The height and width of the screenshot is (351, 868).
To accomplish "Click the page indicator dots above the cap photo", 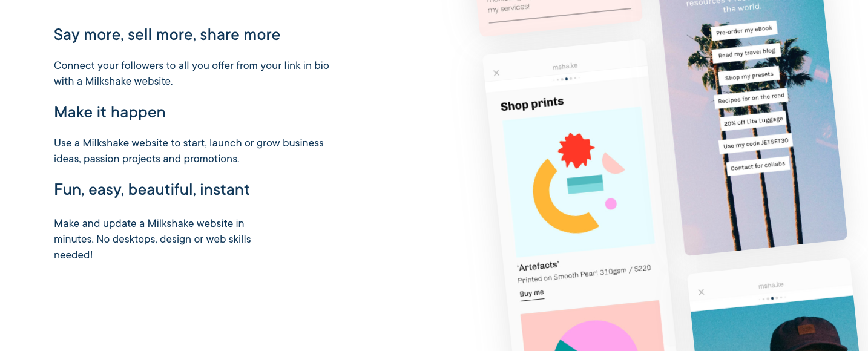I will (772, 298).
